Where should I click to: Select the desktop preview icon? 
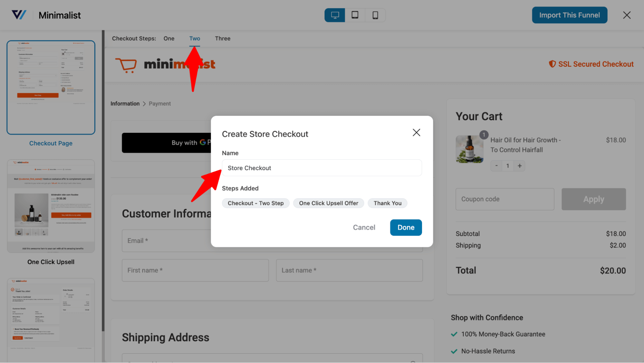(x=335, y=15)
